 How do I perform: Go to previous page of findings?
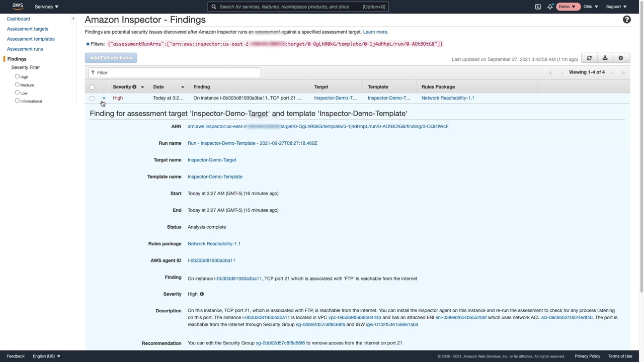tap(562, 72)
